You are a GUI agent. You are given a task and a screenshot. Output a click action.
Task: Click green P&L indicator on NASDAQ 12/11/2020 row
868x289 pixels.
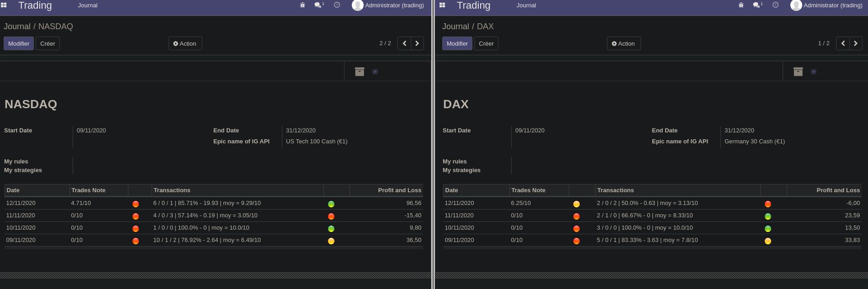[331, 204]
